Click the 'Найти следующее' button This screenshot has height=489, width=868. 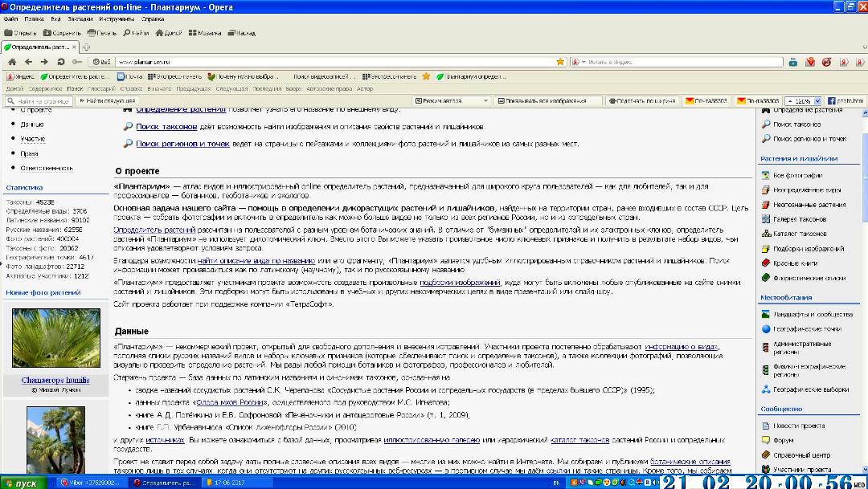pyautogui.click(x=107, y=101)
